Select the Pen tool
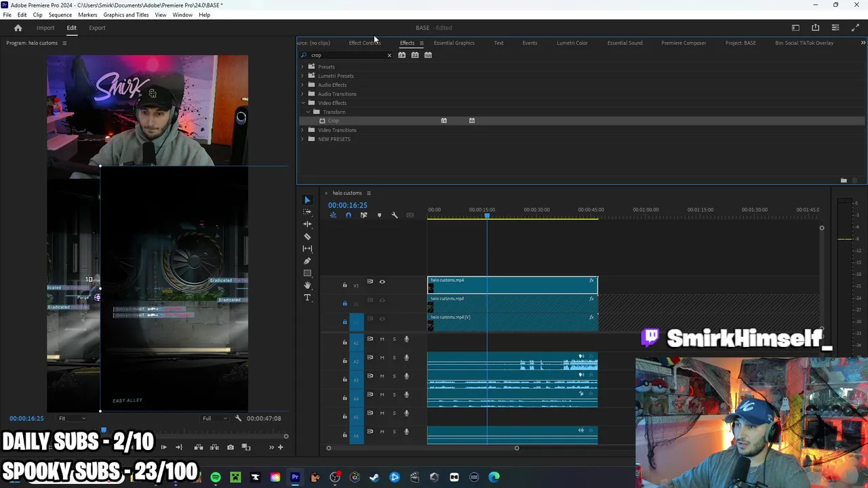The width and height of the screenshot is (868, 488). (307, 261)
